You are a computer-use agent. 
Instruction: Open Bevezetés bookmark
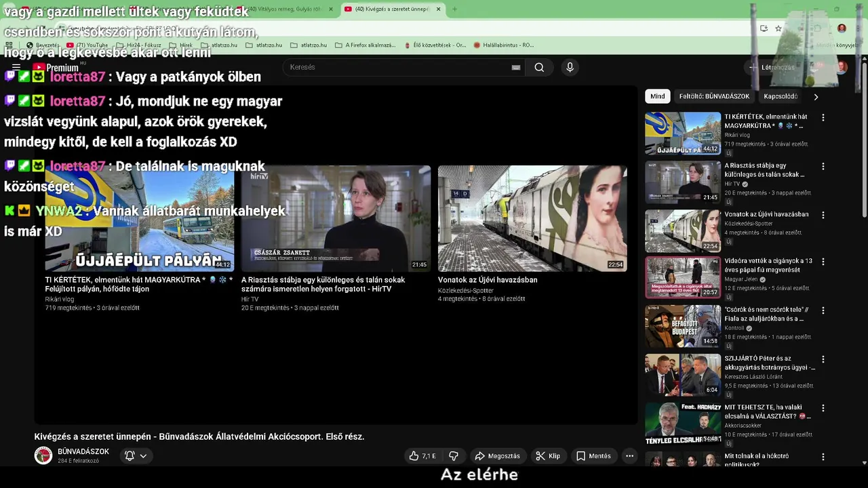pyautogui.click(x=43, y=45)
